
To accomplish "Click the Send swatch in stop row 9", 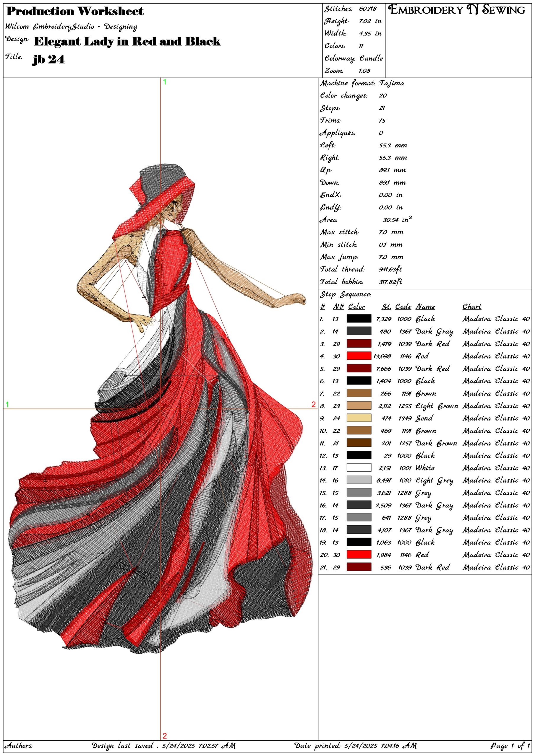I will pyautogui.click(x=359, y=418).
